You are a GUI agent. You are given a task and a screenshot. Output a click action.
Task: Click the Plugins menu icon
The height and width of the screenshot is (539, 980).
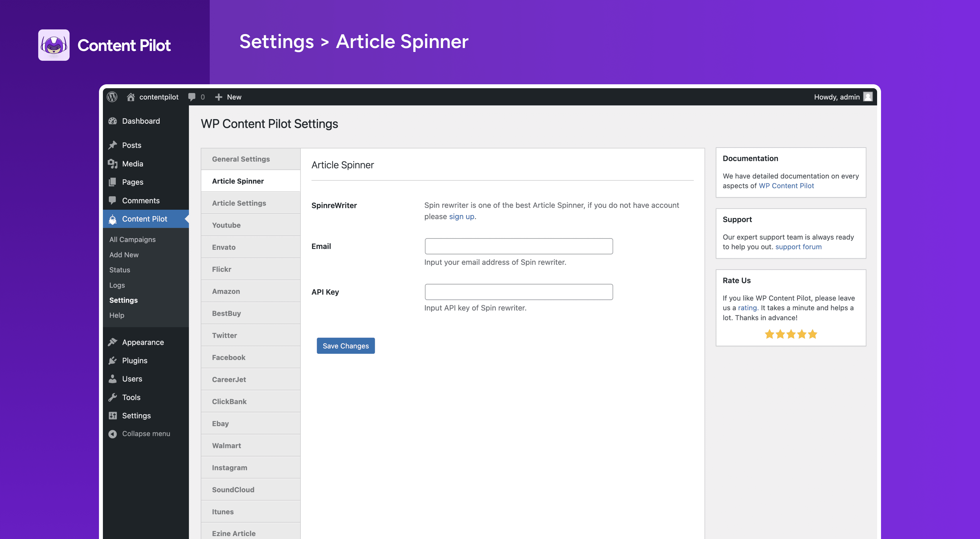tap(114, 360)
